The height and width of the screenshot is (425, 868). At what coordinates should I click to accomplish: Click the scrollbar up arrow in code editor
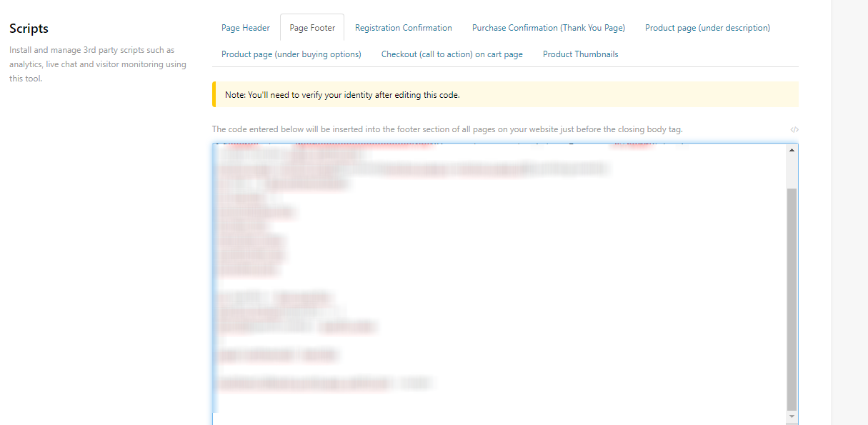[x=792, y=150]
